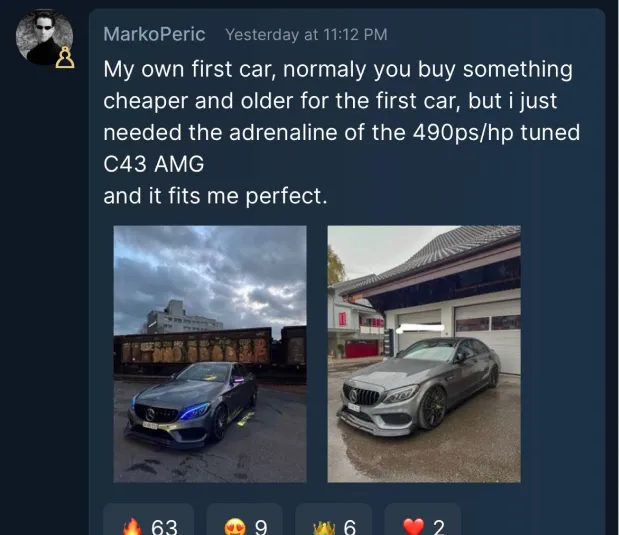Click the MarkoPeric username

(154, 34)
